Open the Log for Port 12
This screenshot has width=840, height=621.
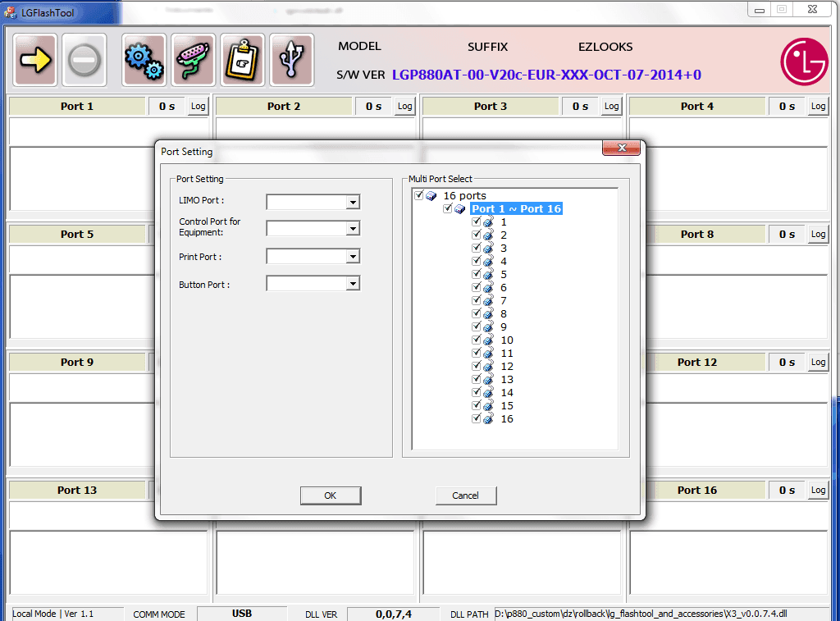[x=818, y=363]
